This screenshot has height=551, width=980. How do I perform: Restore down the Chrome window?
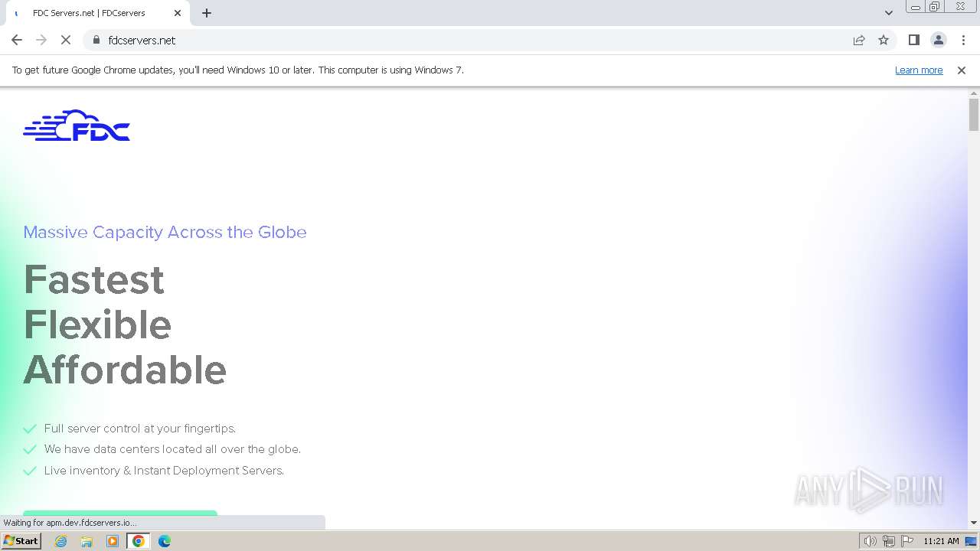pyautogui.click(x=935, y=7)
